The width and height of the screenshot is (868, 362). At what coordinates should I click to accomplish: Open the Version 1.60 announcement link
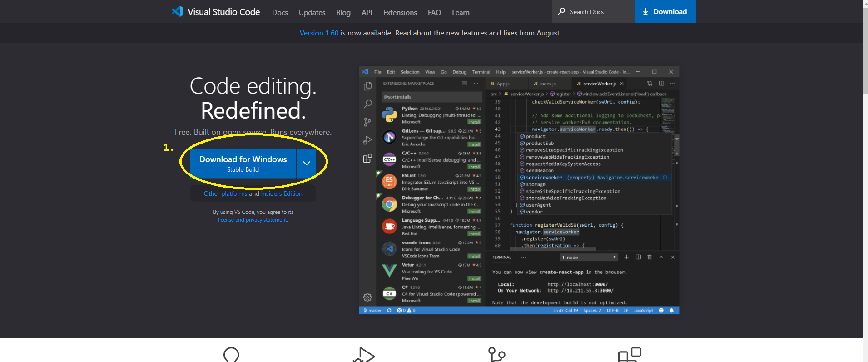(319, 33)
